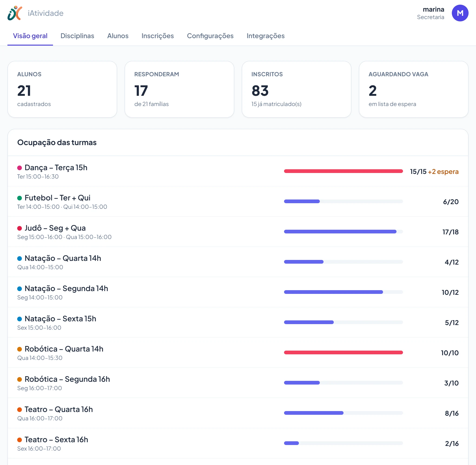Select Robótica – Segunda 16h title
Viewport: 476px width, 465px height.
67,379
